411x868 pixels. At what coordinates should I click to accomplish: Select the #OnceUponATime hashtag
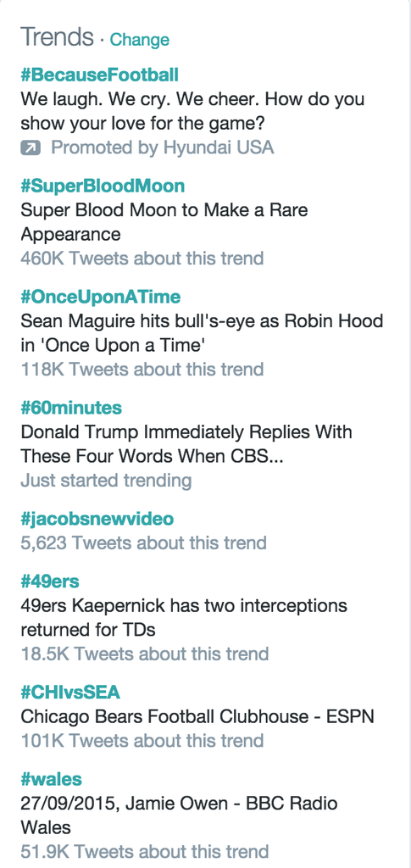101,297
